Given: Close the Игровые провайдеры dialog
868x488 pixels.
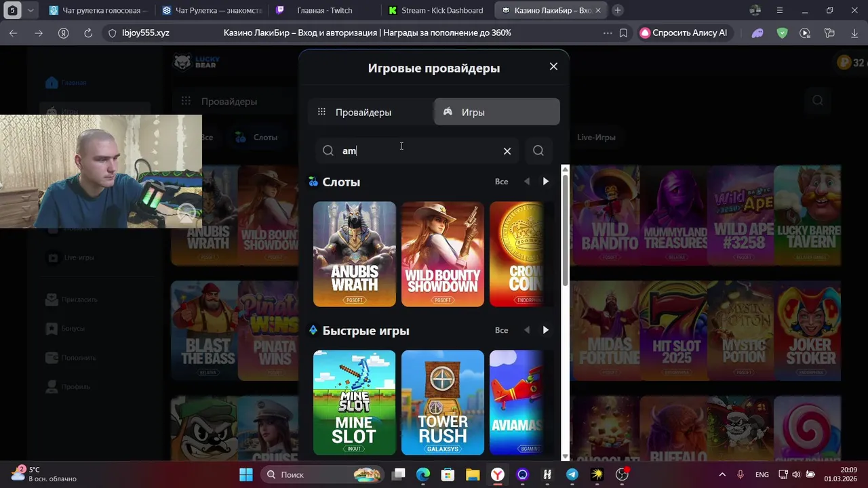Looking at the screenshot, I should click(x=553, y=66).
